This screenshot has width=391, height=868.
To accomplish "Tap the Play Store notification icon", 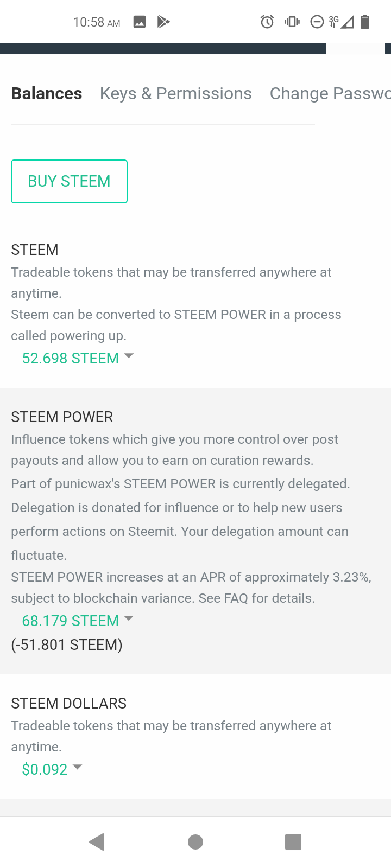I will (x=163, y=22).
